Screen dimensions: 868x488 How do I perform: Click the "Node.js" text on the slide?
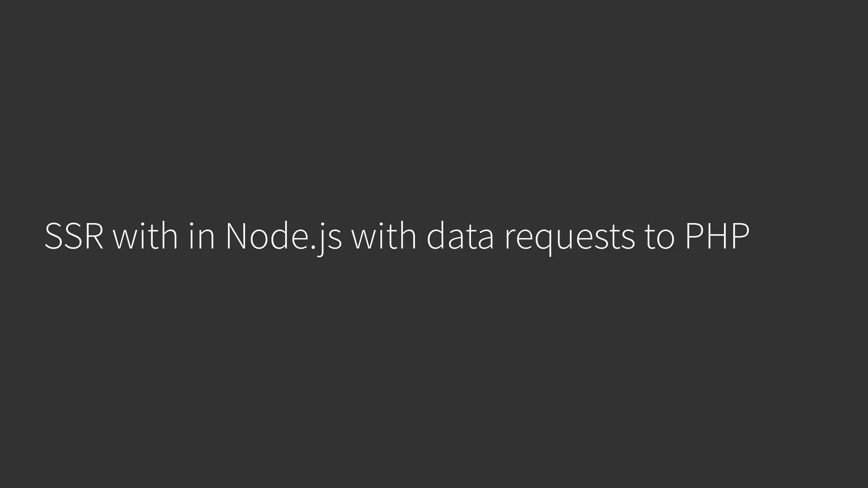point(283,236)
